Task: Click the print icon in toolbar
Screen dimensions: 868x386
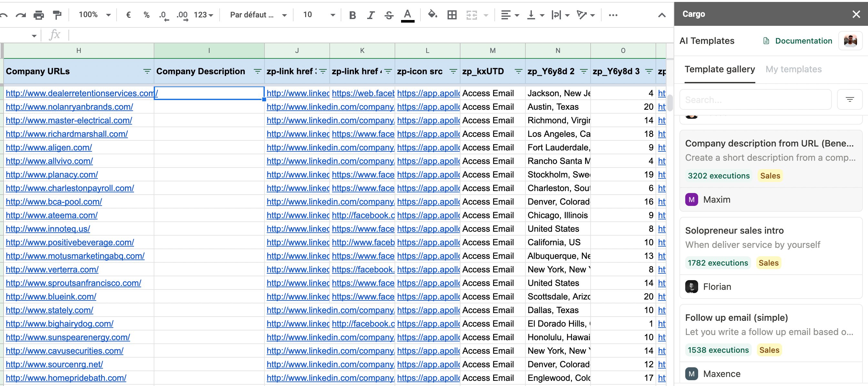Action: [x=39, y=15]
